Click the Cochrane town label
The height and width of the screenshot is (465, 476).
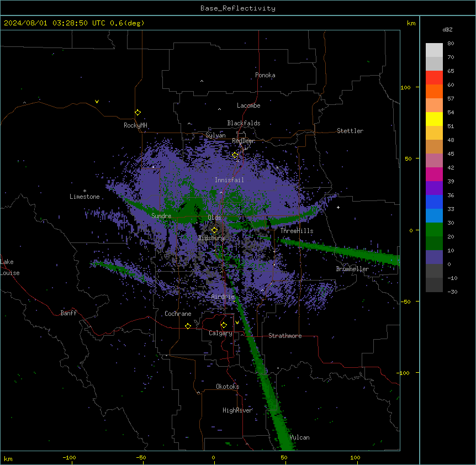(x=178, y=314)
